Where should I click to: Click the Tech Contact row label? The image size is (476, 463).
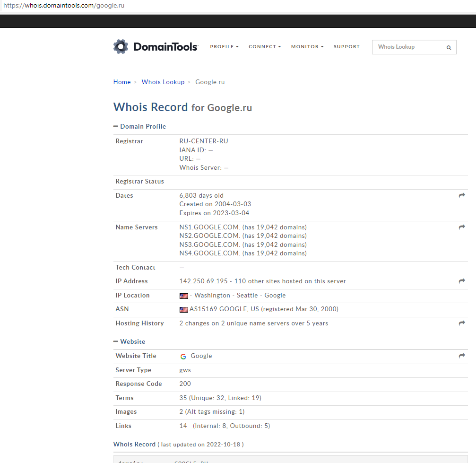point(135,267)
